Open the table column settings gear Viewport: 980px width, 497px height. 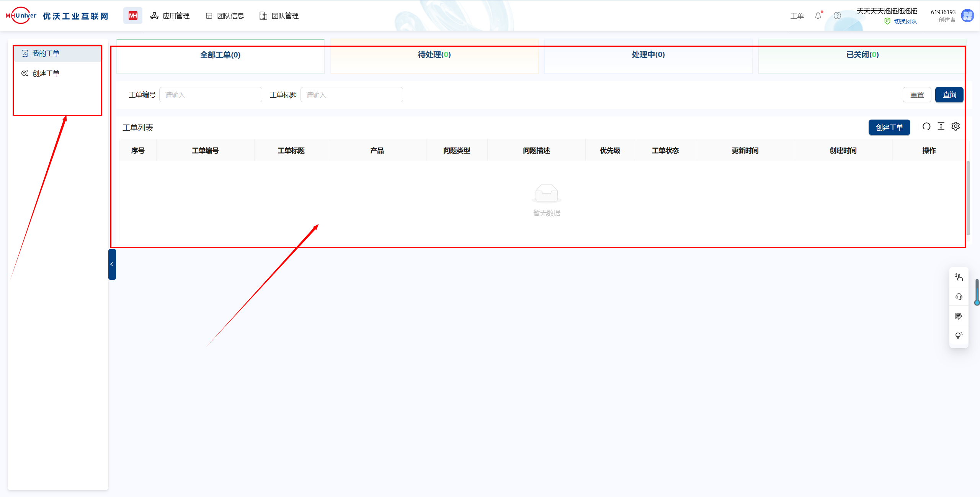pos(955,126)
